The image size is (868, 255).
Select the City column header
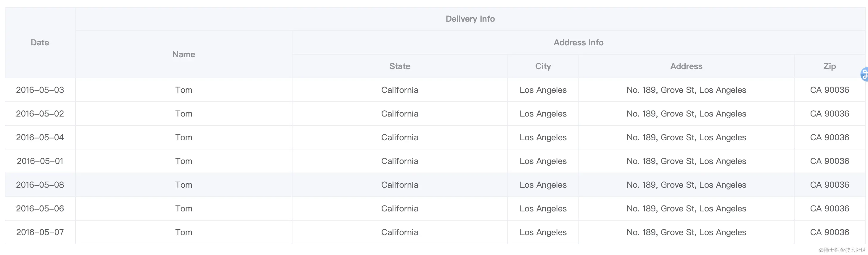coord(543,66)
